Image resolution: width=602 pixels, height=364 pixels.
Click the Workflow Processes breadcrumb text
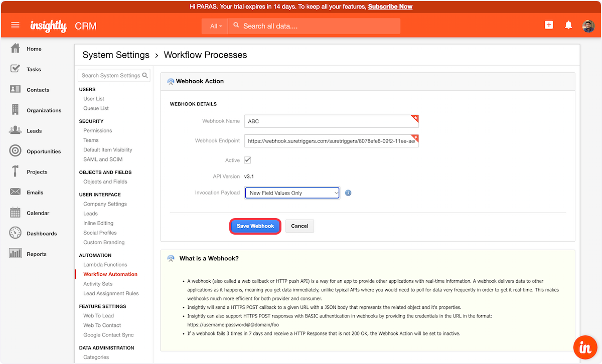pos(205,55)
